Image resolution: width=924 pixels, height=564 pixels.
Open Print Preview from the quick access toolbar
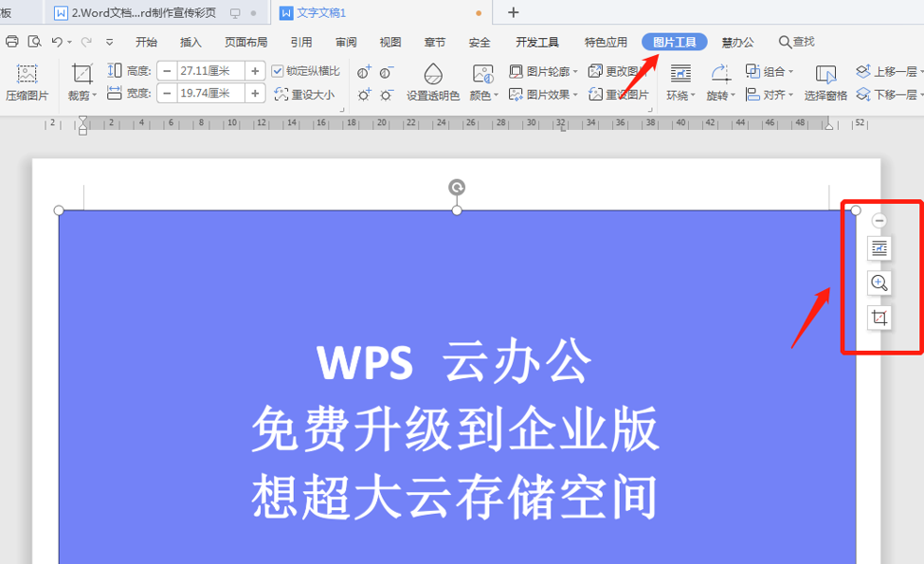35,42
